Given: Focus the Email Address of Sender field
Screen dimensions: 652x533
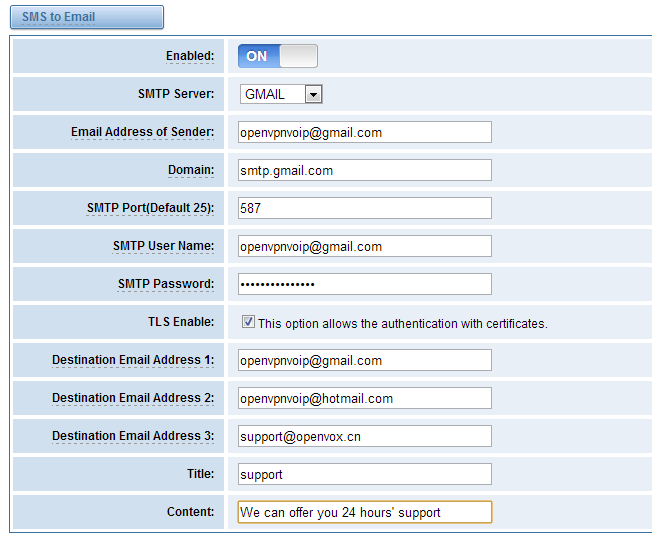Looking at the screenshot, I should pos(365,132).
